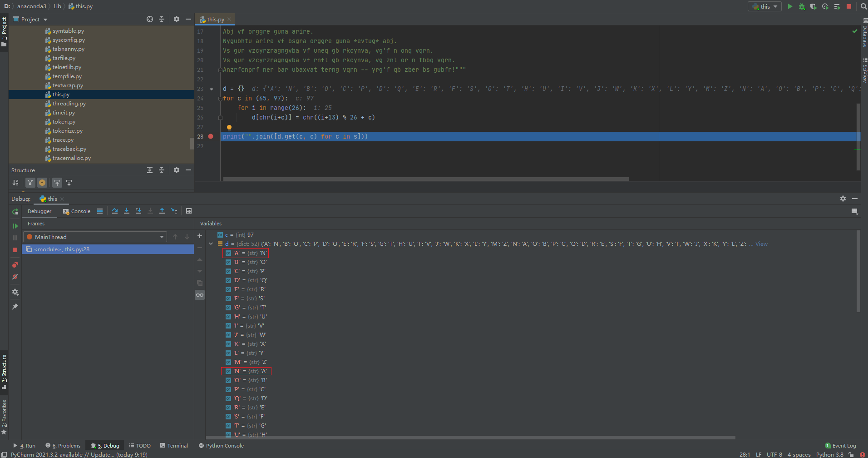Screen dimensions: 868x458
Task: Toggle Show Fields with the orange f icon
Action: click(x=42, y=183)
